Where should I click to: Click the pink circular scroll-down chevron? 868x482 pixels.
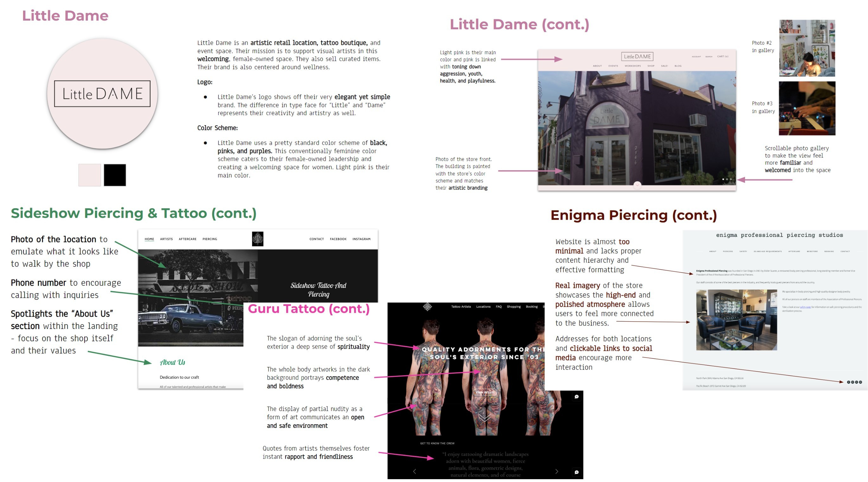[x=637, y=185]
